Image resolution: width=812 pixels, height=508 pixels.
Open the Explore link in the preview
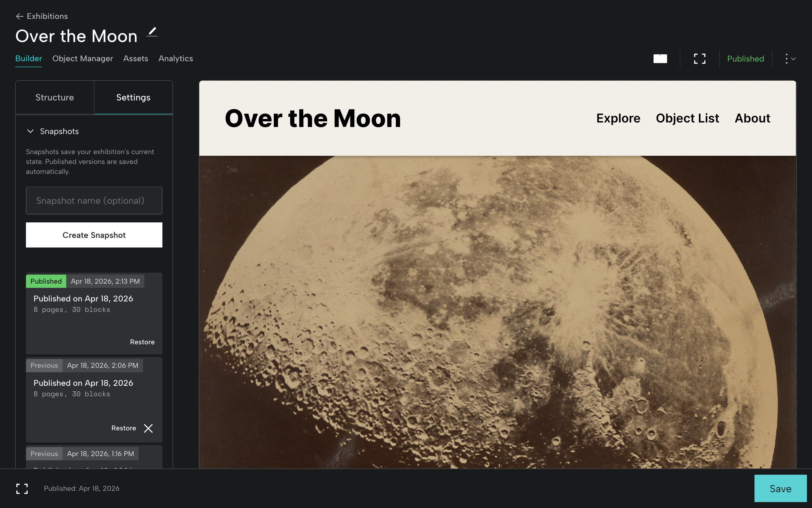[x=618, y=118]
